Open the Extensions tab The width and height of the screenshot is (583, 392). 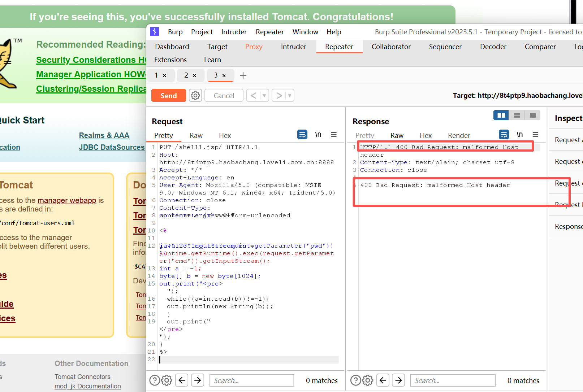pos(170,60)
